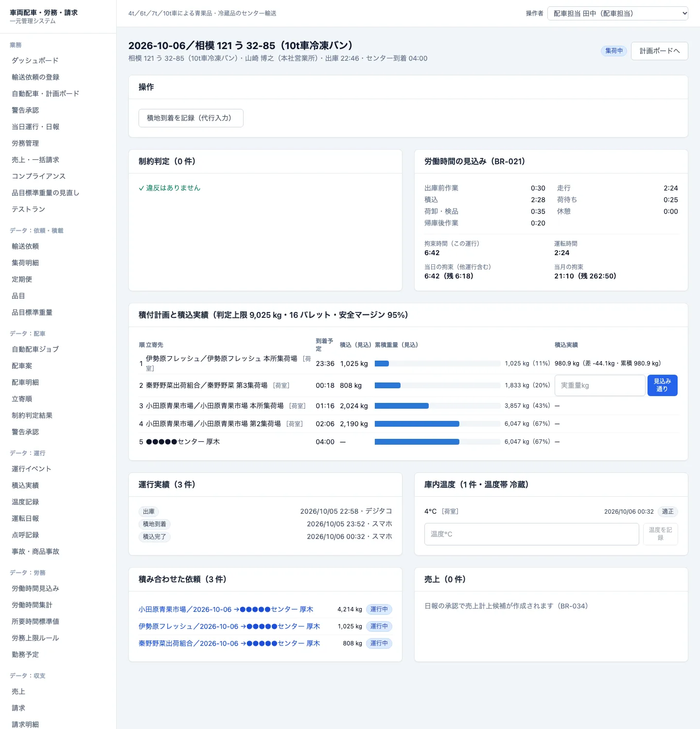Open the 小田原青果市場 request link
The height and width of the screenshot is (729, 700).
tap(226, 609)
